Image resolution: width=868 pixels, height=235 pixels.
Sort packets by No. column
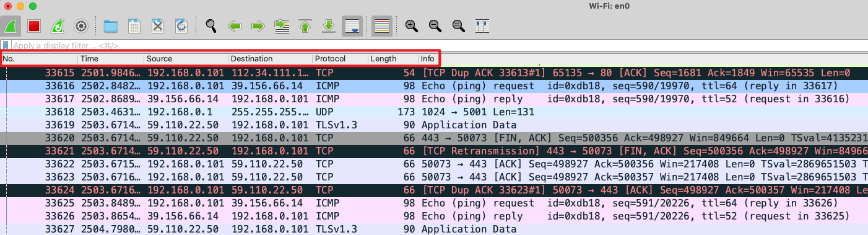point(39,59)
